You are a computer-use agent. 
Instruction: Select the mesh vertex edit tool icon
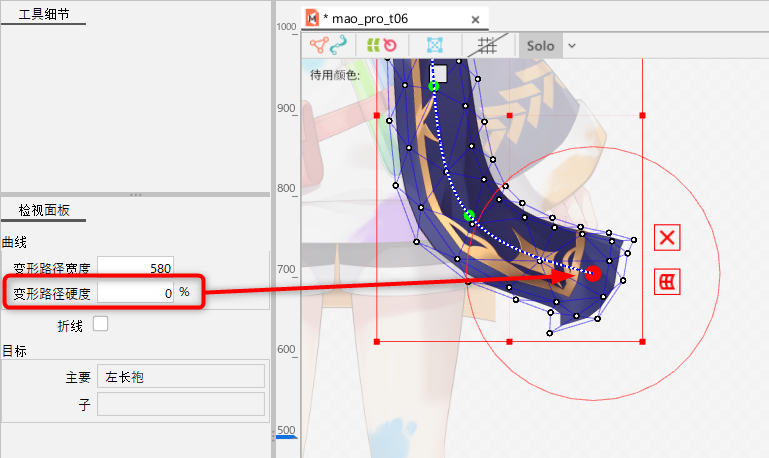[x=319, y=45]
